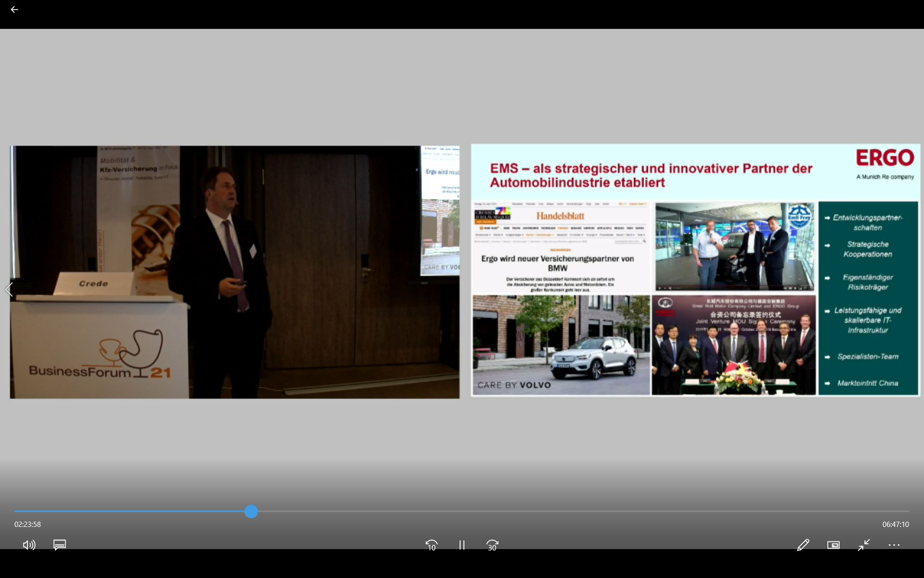
Task: Click the Care by Volvo photo
Action: pos(561,344)
